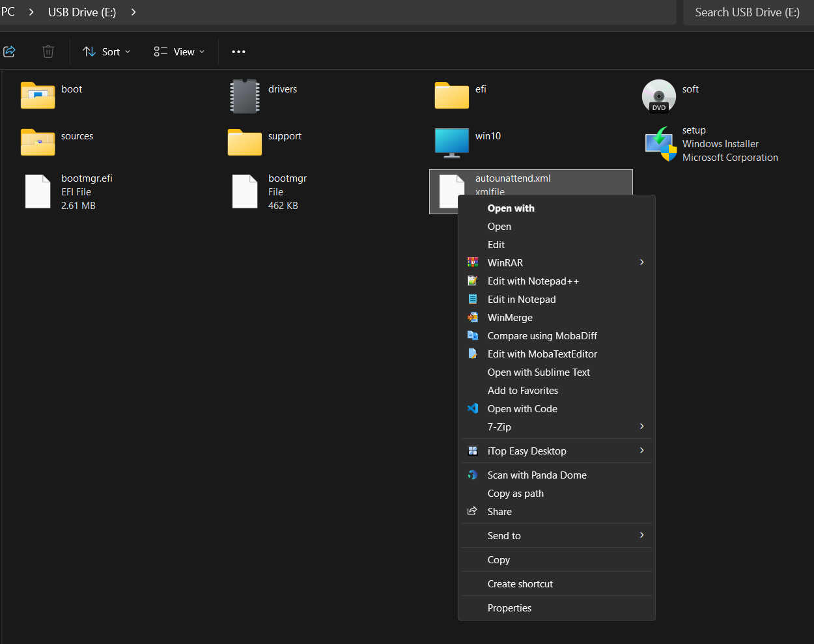Choose Edit with MobaTextEditor
The image size is (814, 644).
pos(557,354)
